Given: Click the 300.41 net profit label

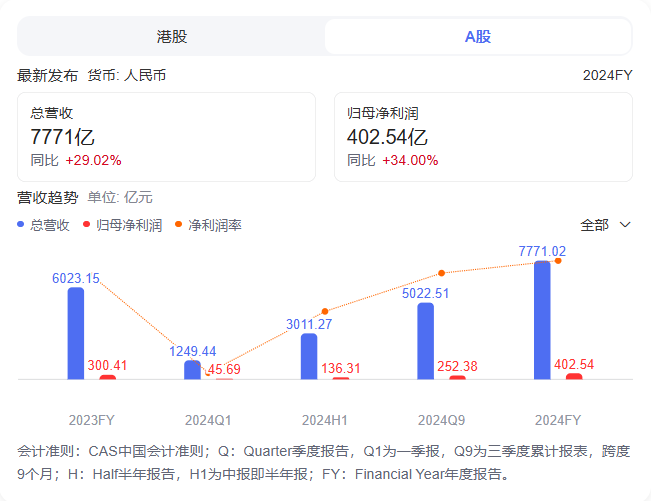Looking at the screenshot, I should [x=108, y=365].
